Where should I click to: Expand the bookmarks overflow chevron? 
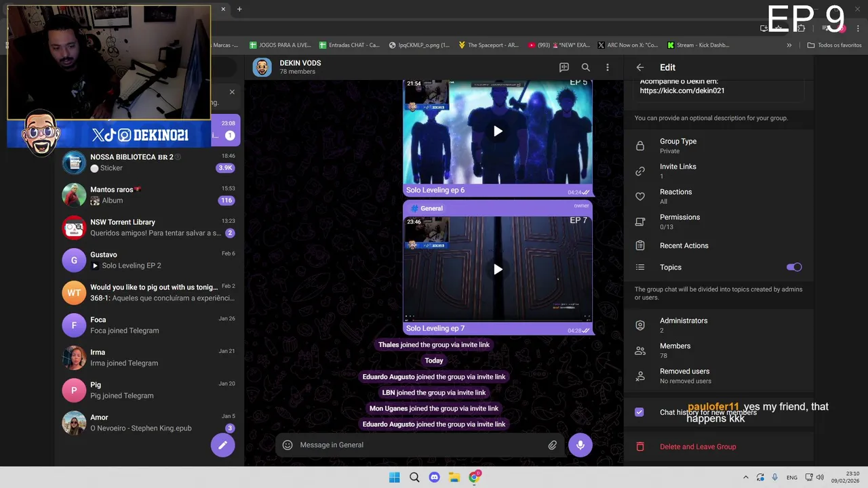[x=789, y=45]
